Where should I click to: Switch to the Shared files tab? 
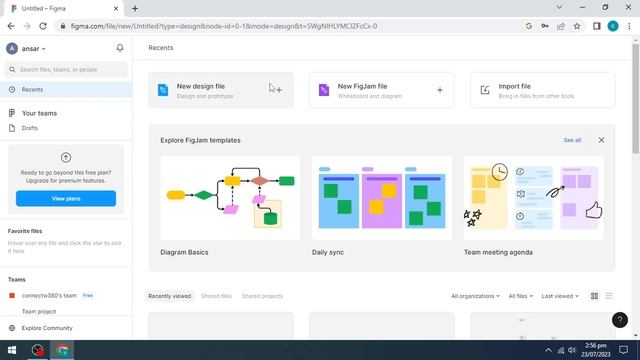point(216,296)
